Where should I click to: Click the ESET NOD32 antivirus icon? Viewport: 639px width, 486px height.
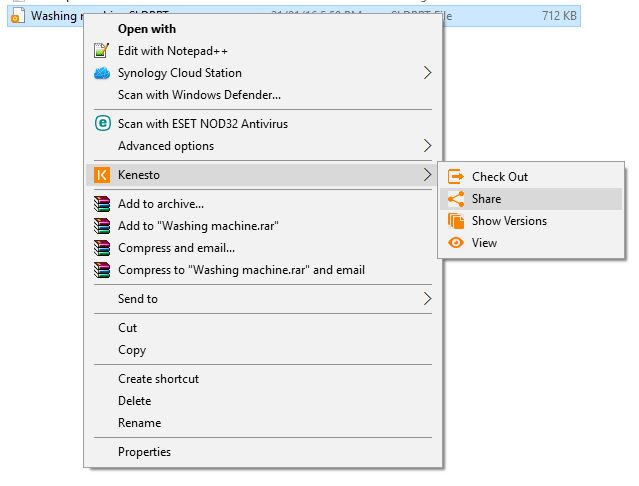(103, 123)
